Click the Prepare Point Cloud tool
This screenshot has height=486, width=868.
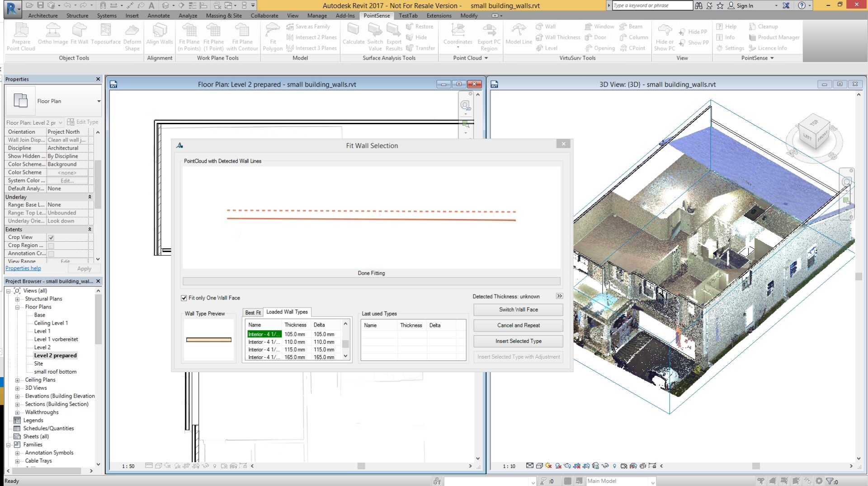pos(21,37)
